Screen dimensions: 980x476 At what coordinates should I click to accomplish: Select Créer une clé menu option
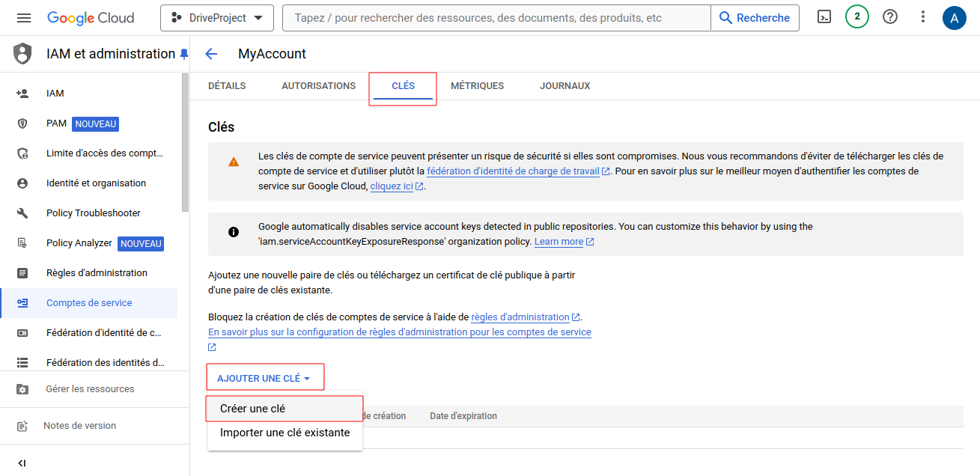point(252,409)
